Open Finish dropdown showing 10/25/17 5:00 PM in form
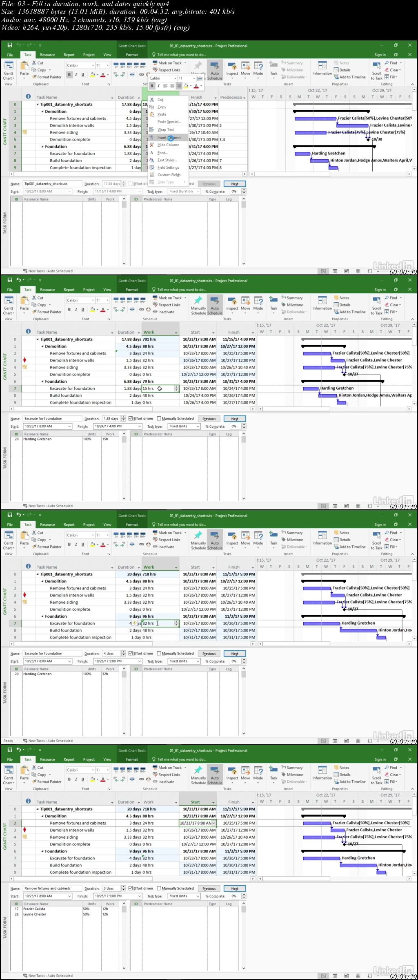This screenshot has width=418, height=980. (139, 896)
